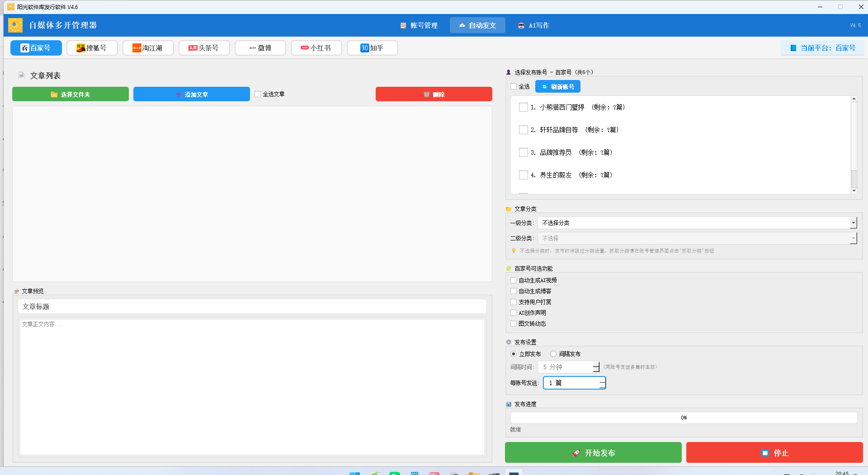Switch to 小红书 platform
This screenshot has width=868, height=475.
[x=316, y=48]
